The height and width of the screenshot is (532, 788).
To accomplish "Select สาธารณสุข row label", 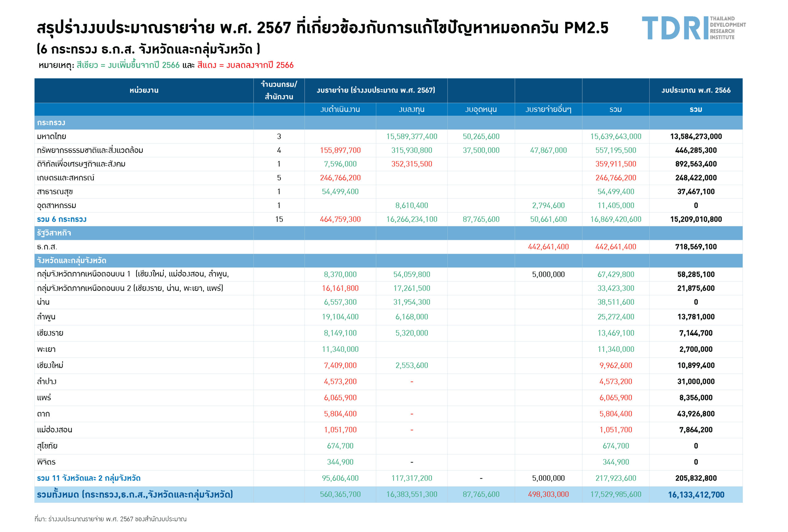I will coord(55,192).
